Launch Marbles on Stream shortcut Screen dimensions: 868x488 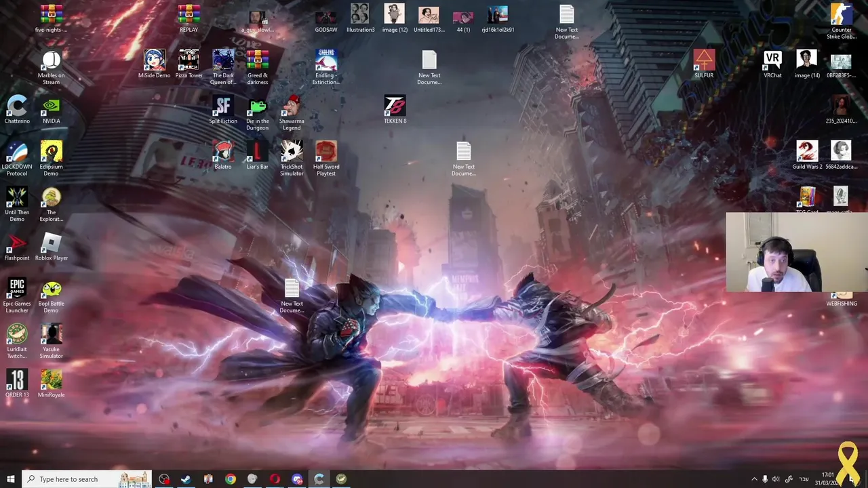click(52, 67)
